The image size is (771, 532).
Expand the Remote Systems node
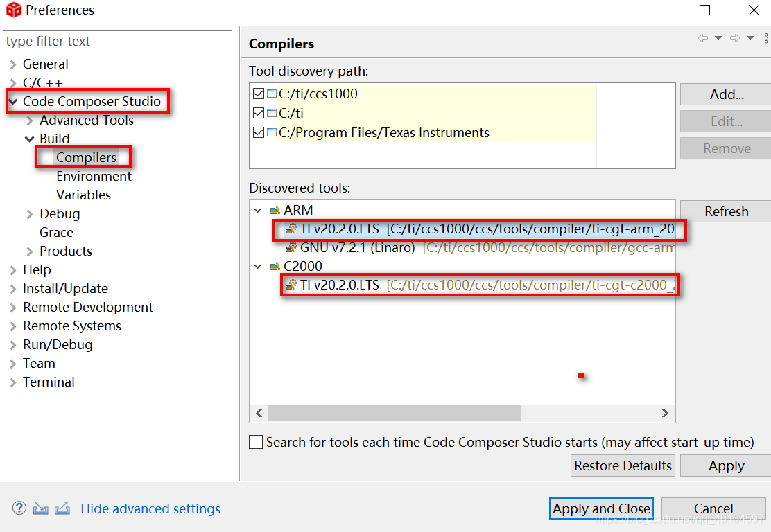[x=12, y=326]
